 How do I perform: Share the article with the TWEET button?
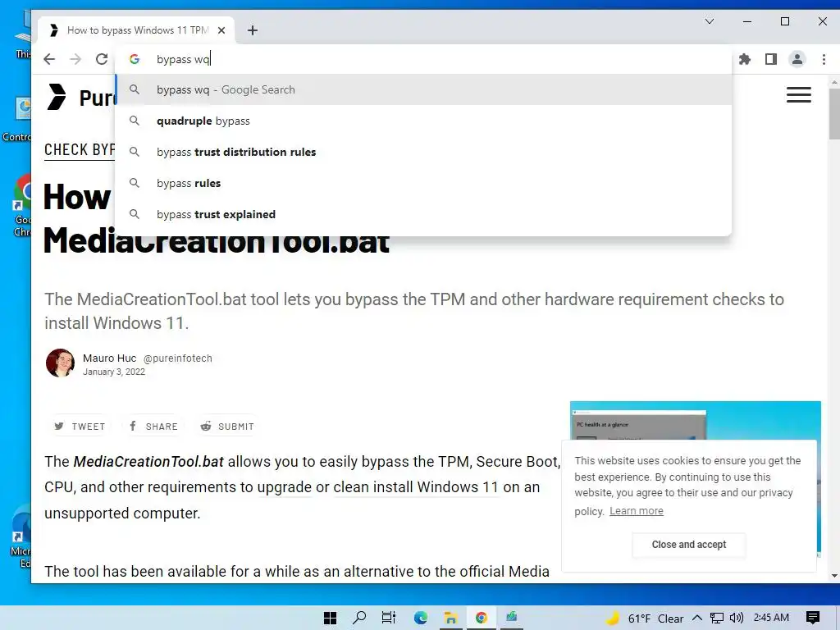(x=80, y=427)
